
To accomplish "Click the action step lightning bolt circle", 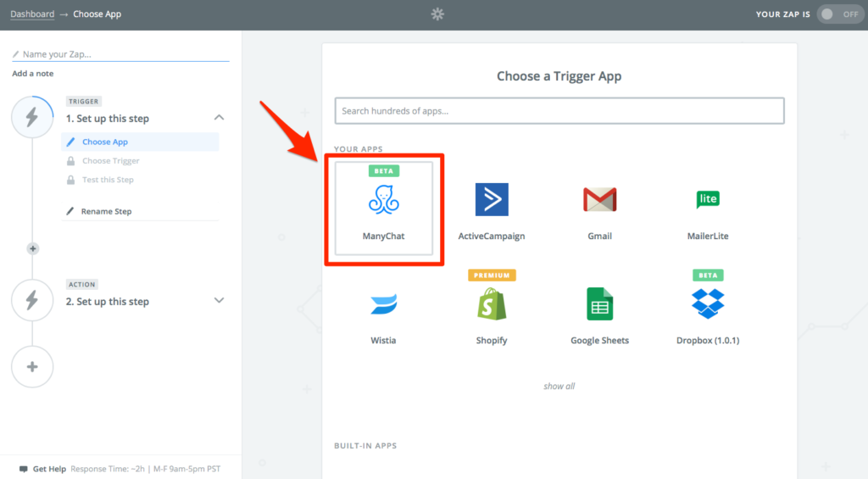I will click(32, 300).
